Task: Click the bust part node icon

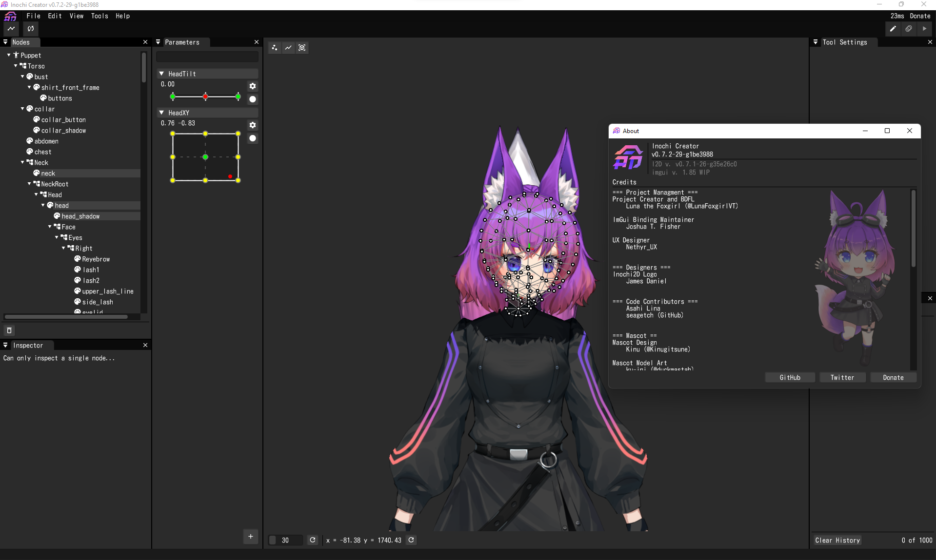Action: pos(30,77)
